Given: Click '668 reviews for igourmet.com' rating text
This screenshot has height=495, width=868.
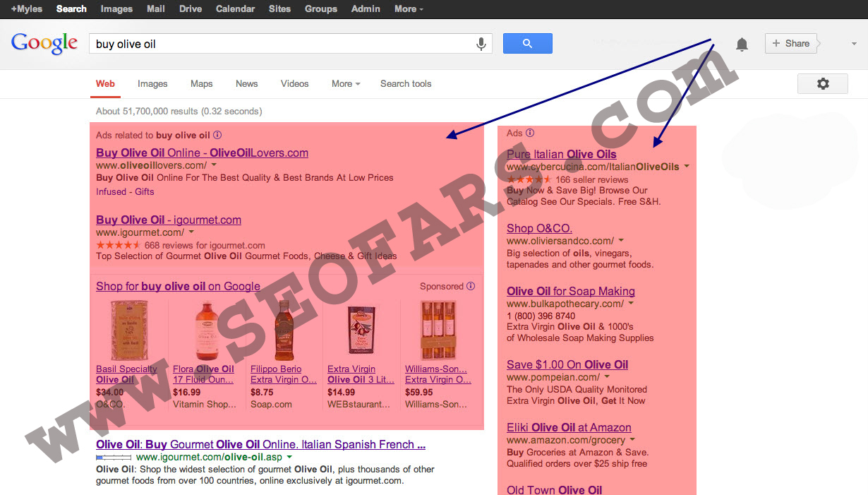Looking at the screenshot, I should 205,245.
